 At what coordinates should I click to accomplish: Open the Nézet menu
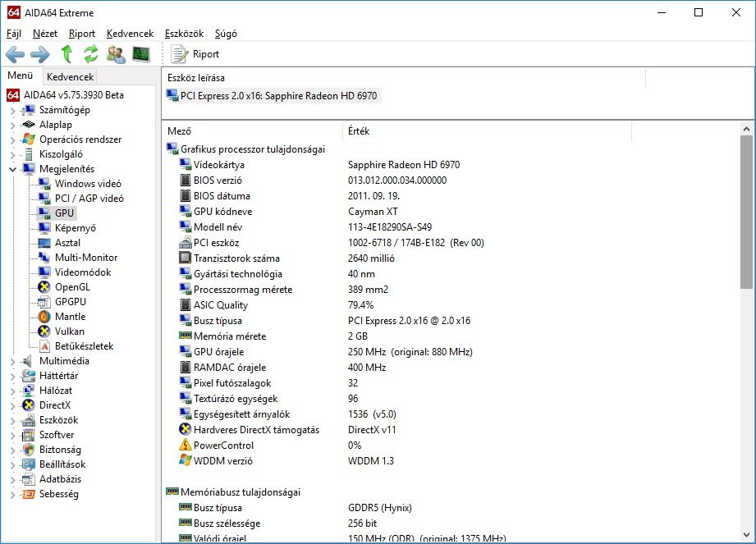point(45,34)
